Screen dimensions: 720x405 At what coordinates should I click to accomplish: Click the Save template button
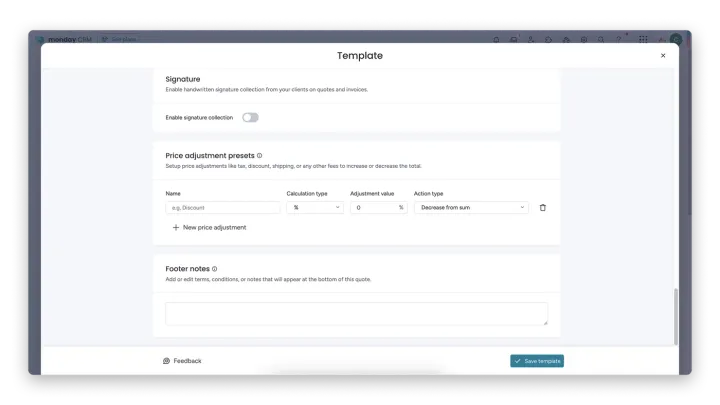tap(537, 361)
